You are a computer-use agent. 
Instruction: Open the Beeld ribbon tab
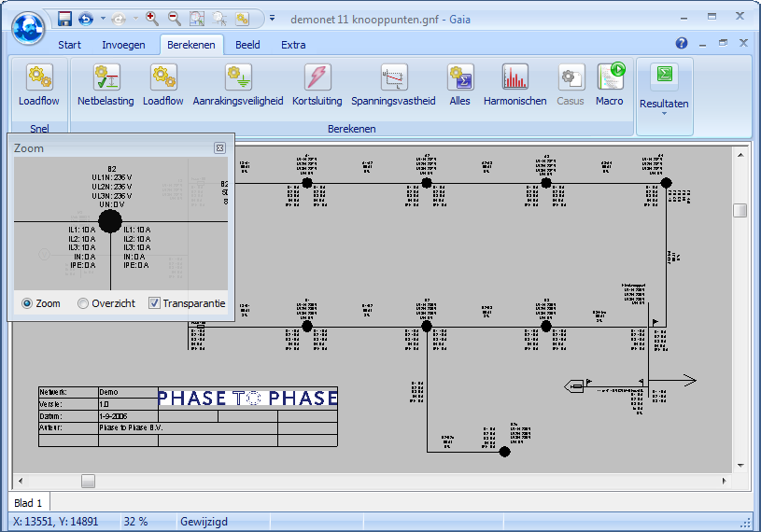[x=247, y=45]
